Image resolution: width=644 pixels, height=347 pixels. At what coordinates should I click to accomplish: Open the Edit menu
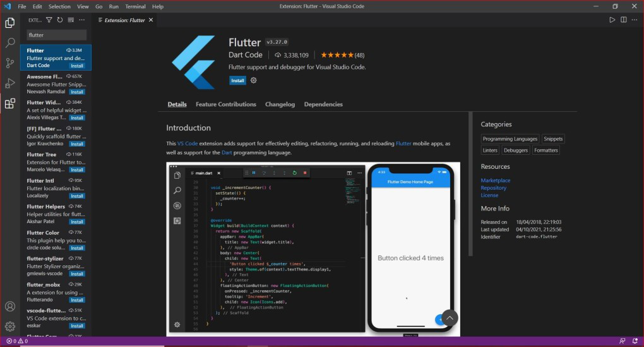(37, 6)
